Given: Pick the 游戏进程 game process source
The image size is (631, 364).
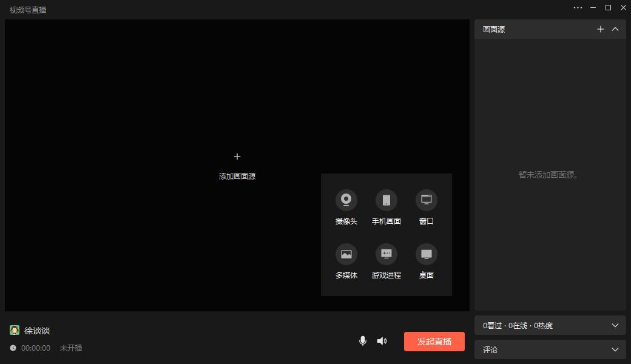Looking at the screenshot, I should (386, 254).
